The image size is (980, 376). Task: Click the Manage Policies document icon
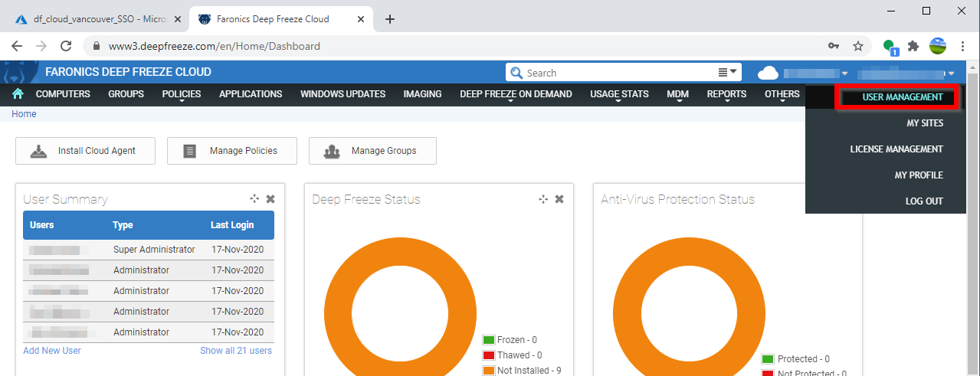[x=190, y=151]
